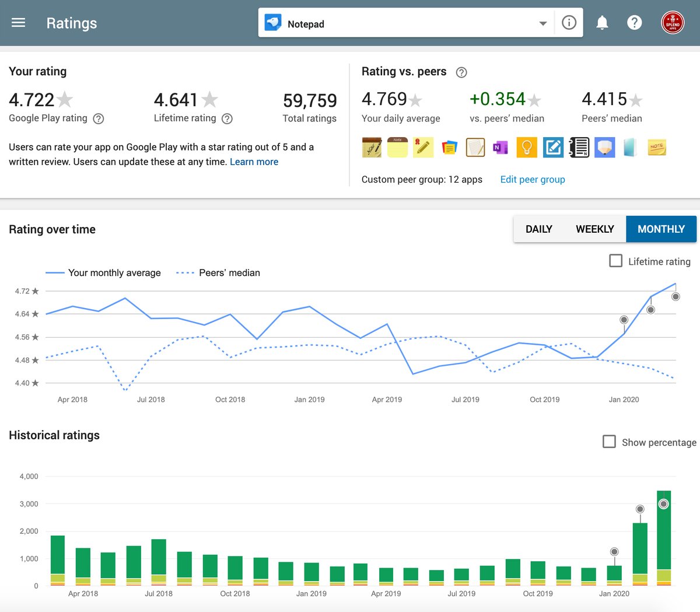
Task: Open the app info icon beside Notepad
Action: tap(569, 23)
